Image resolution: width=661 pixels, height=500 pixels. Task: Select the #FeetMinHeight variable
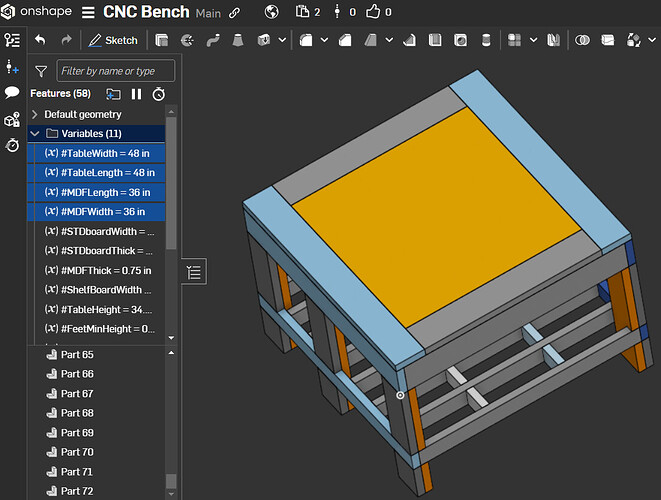tap(97, 329)
